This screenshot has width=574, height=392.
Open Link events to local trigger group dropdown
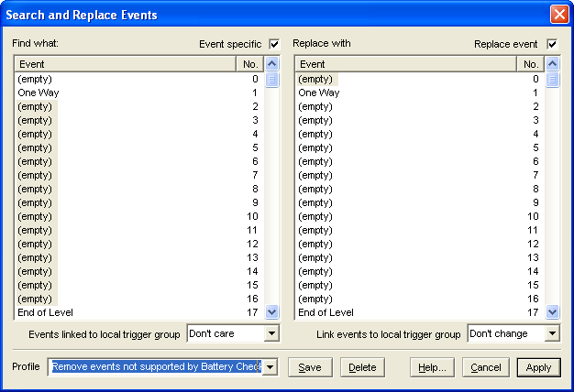[x=551, y=334]
